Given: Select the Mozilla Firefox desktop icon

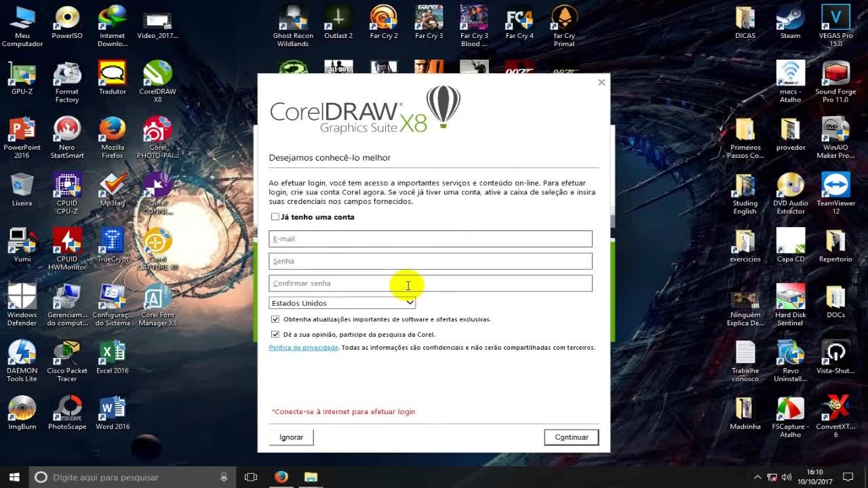Looking at the screenshot, I should (x=113, y=138).
